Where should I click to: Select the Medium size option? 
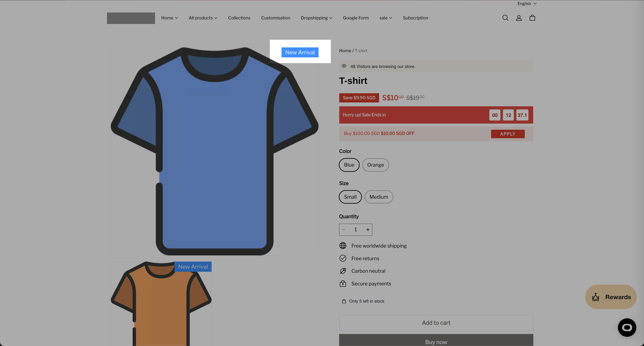[379, 197]
